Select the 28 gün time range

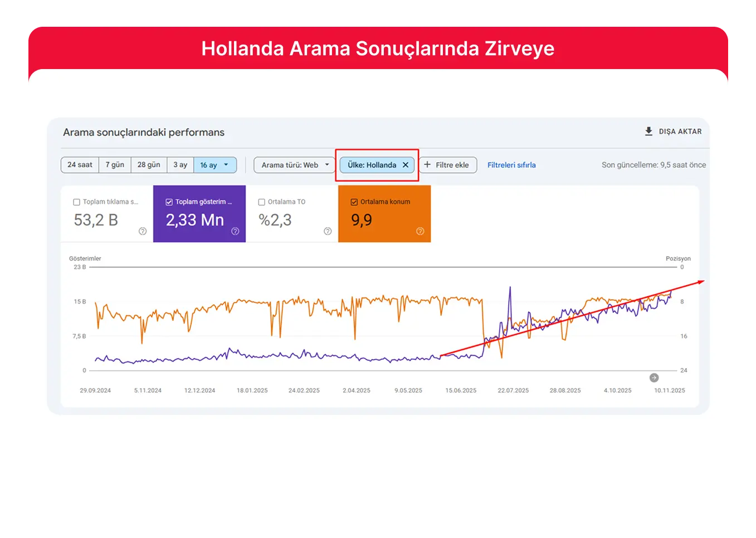[x=149, y=165]
